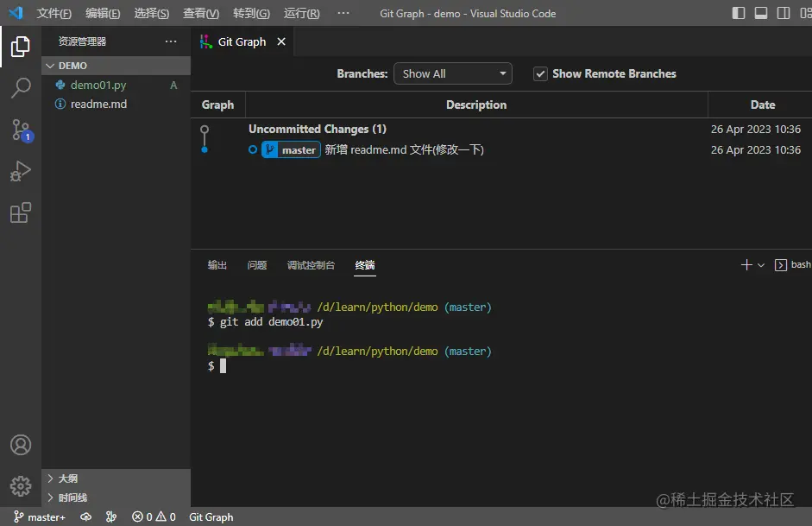Select the commit 新增 readme.md 文件(修改一下)
Screen dimensions: 812x526
[x=501, y=149]
